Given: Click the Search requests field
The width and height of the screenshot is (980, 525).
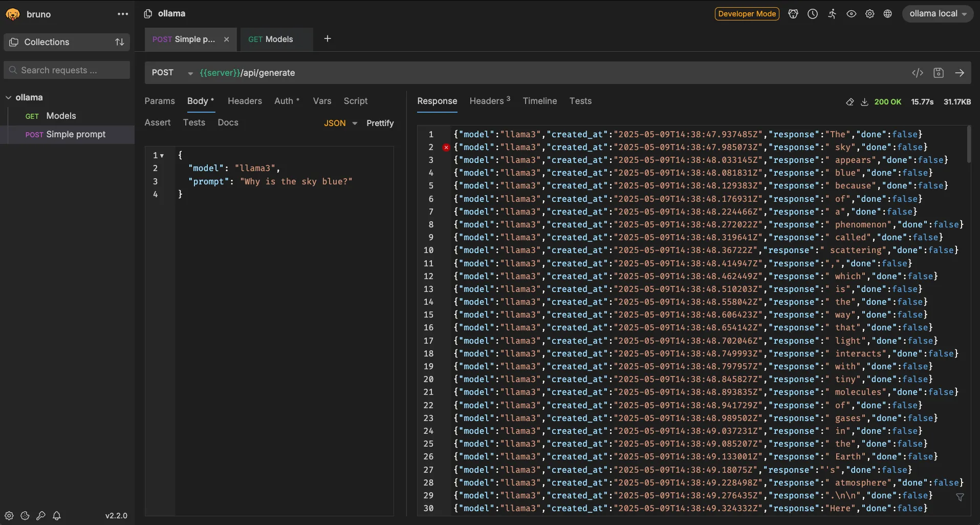Looking at the screenshot, I should (x=67, y=70).
